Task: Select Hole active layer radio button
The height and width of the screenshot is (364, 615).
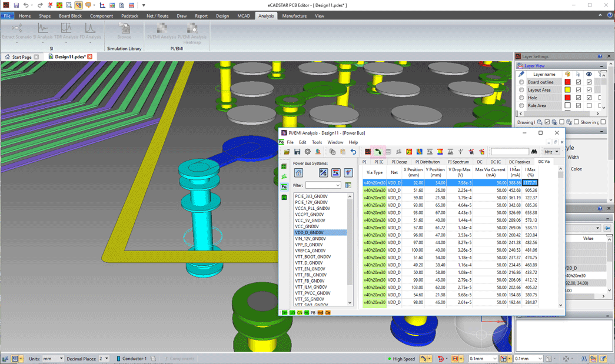Action: click(x=521, y=98)
